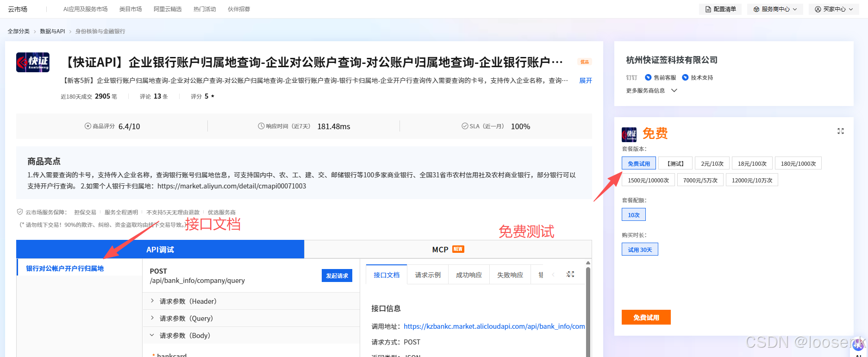This screenshot has height=357, width=868.
Task: Click the MCP NEW badge
Action: pos(458,249)
